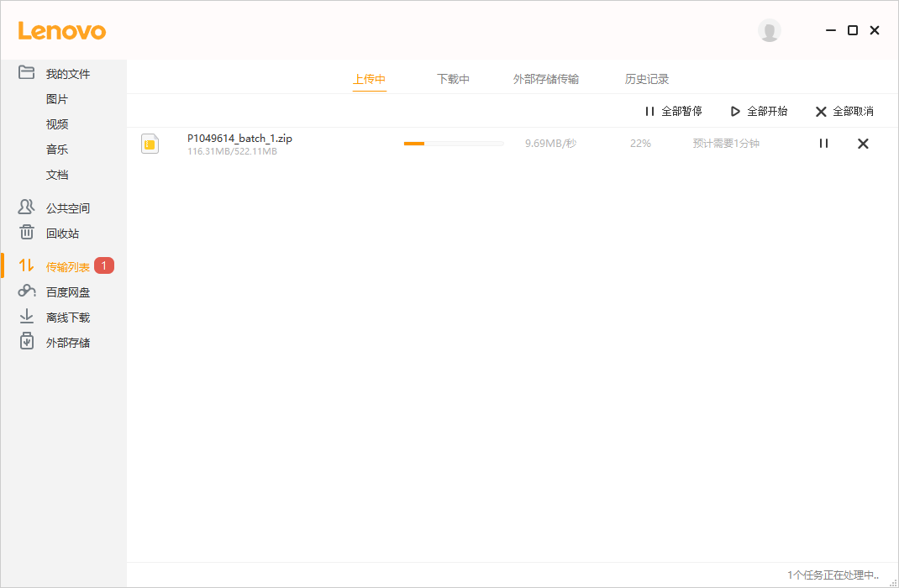The width and height of the screenshot is (899, 588).
Task: Open the Offline Download (离线下载) icon
Action: [x=27, y=317]
